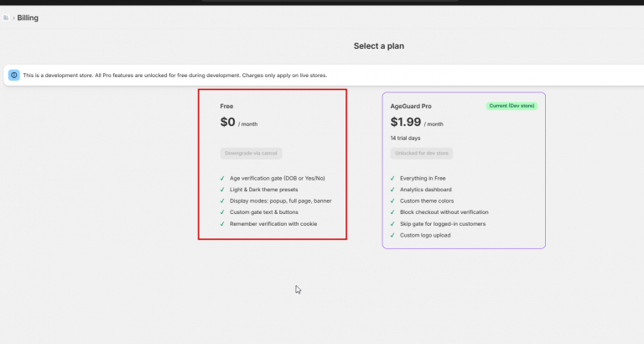This screenshot has height=344, width=644.
Task: Click the info icon in development store banner
Action: tap(14, 76)
